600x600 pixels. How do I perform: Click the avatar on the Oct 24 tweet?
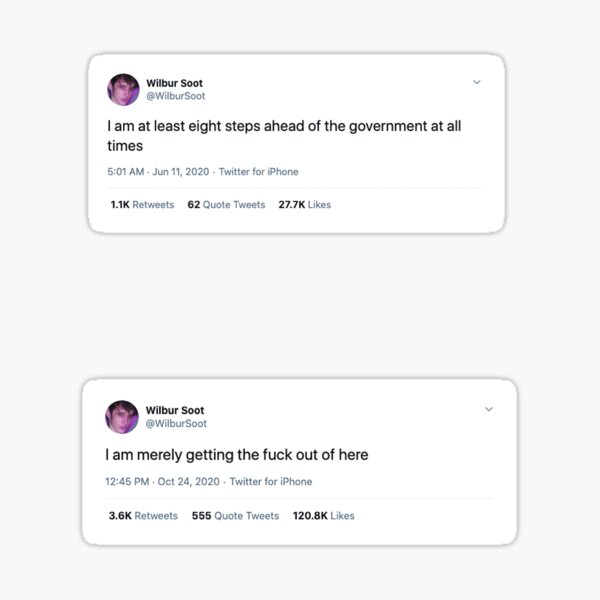pos(122,416)
